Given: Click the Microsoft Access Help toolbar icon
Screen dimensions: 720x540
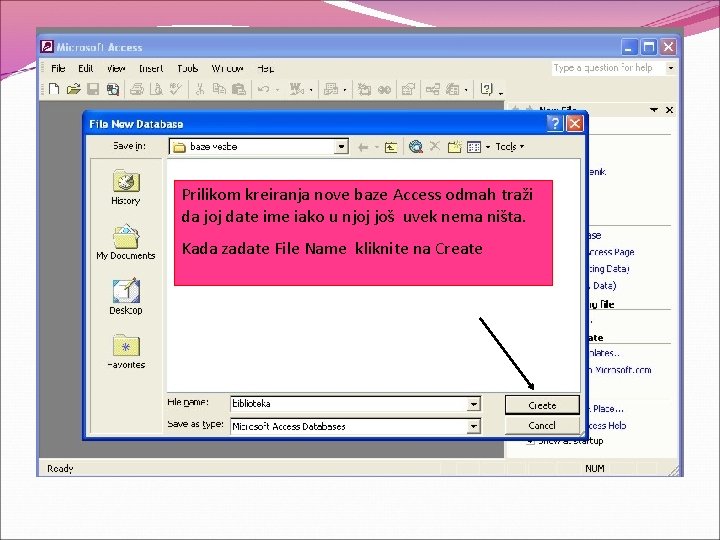Looking at the screenshot, I should coord(486,89).
